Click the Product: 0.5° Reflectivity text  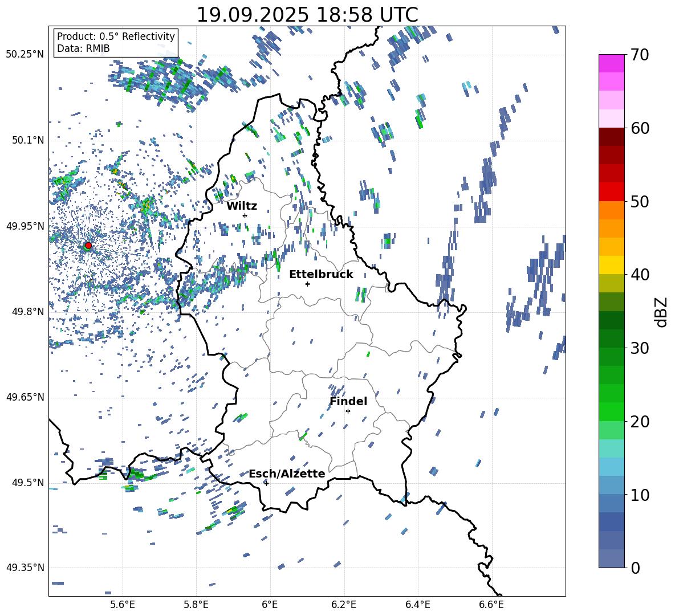116,36
